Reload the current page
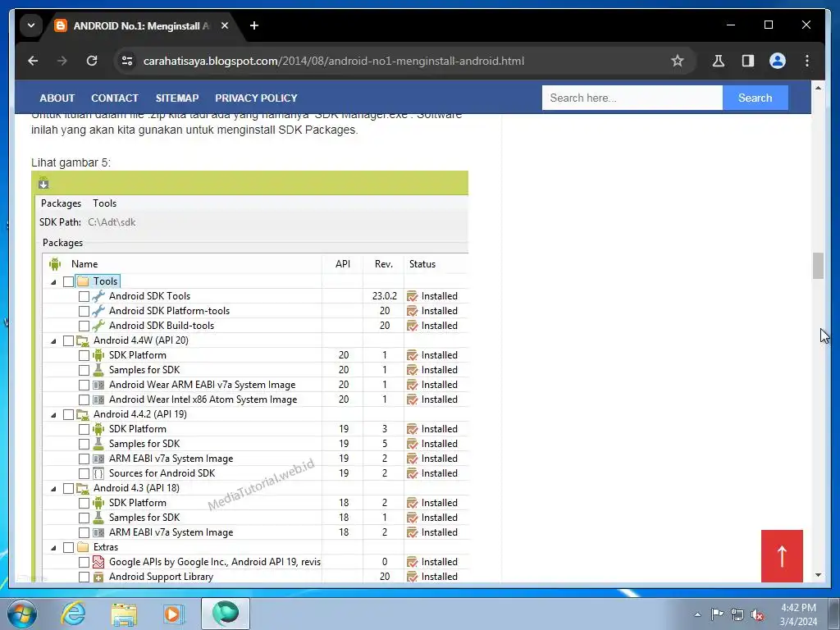This screenshot has width=840, height=630. click(x=92, y=61)
